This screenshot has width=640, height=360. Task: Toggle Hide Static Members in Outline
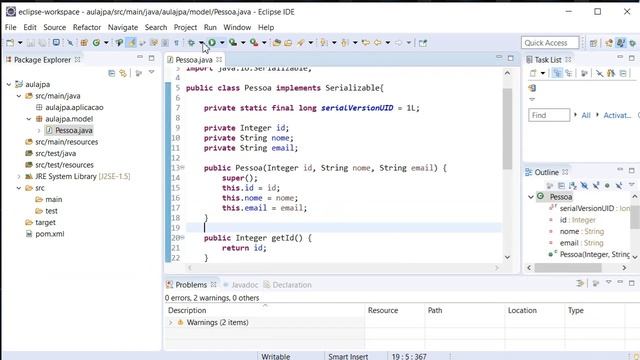(596, 186)
